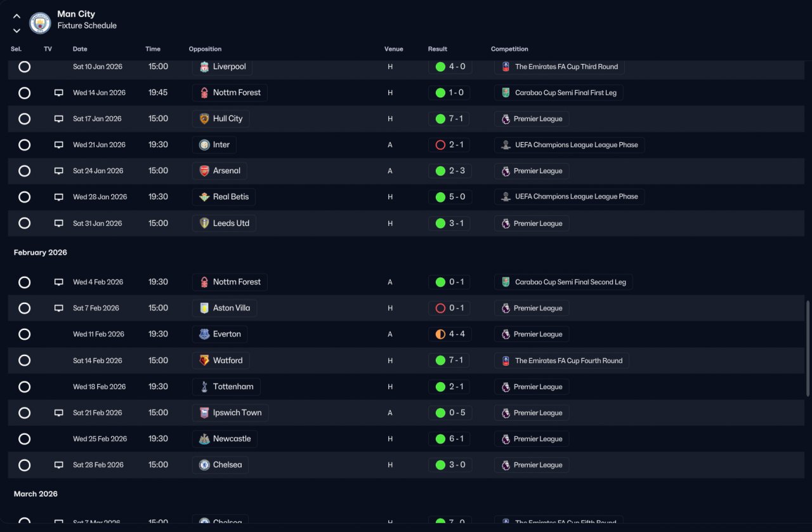
Task: Click the half-orange draw indicator for Everton
Action: [x=440, y=334]
